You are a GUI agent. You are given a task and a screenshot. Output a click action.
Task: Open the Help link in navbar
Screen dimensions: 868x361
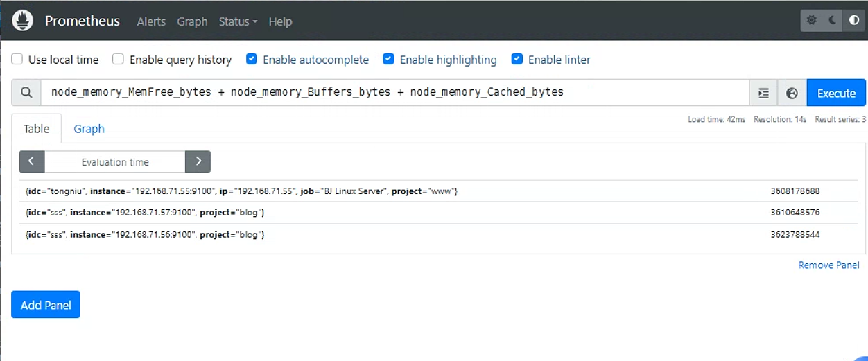(280, 21)
